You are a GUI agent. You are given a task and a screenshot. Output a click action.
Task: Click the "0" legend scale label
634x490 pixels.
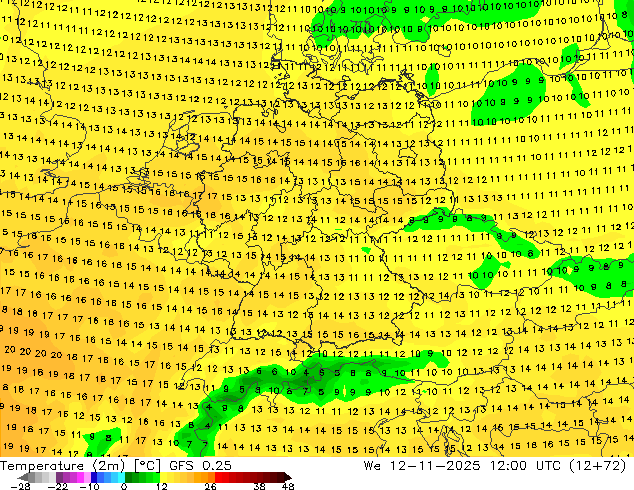click(124, 486)
